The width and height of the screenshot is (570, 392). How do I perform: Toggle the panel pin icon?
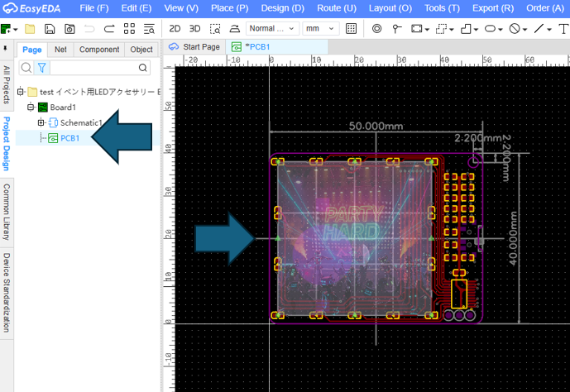[x=6, y=48]
